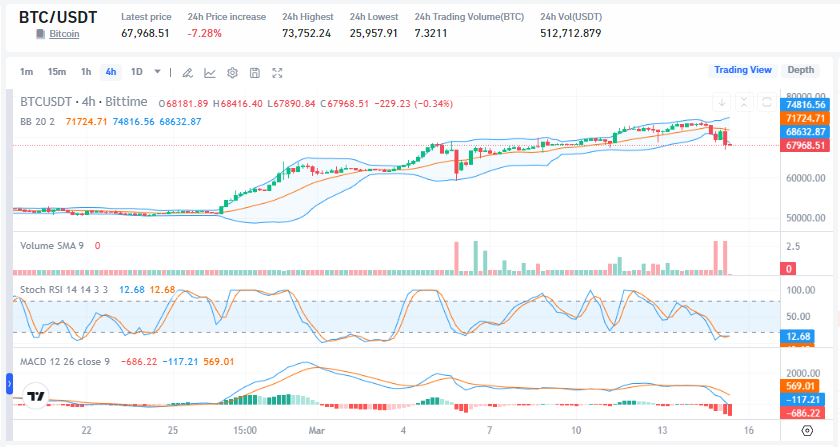This screenshot has width=840, height=447.
Task: Select the 4h timeframe
Action: (x=110, y=72)
